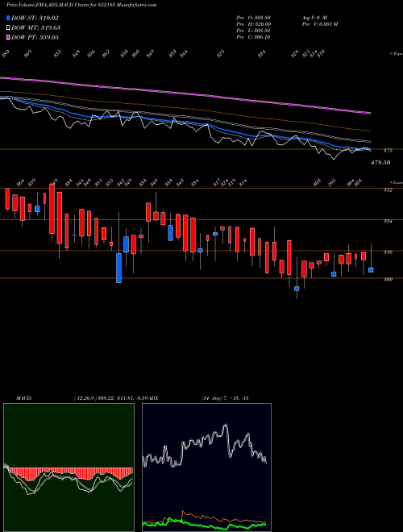Click the magenta DOW PT legend swatch
Image resolution: width=403 pixels, height=532 pixels.
click(x=8, y=37)
